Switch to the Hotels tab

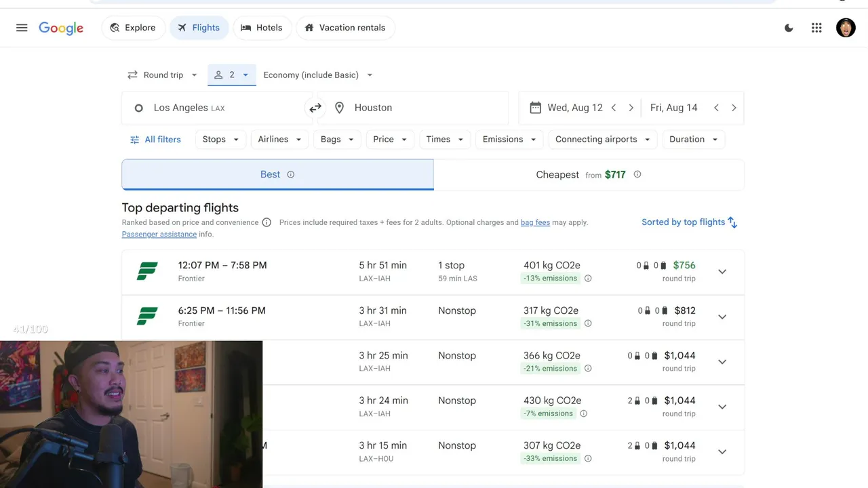pyautogui.click(x=262, y=28)
